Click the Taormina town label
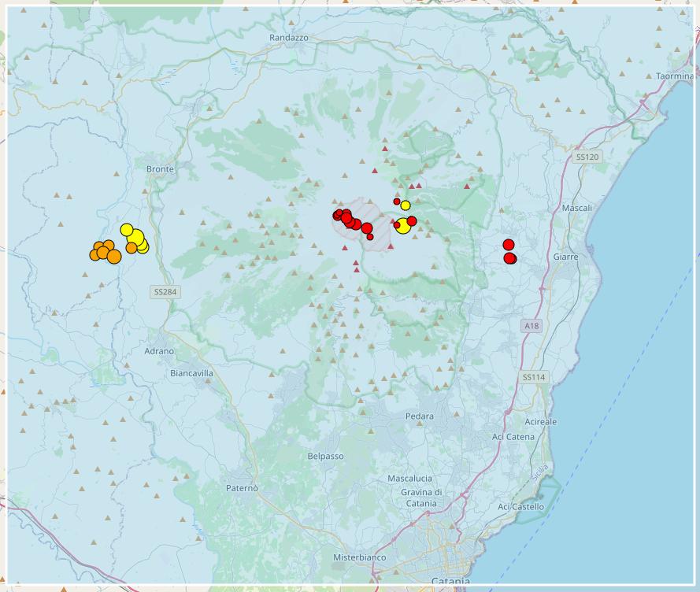This screenshot has height=592, width=700. pyautogui.click(x=674, y=76)
